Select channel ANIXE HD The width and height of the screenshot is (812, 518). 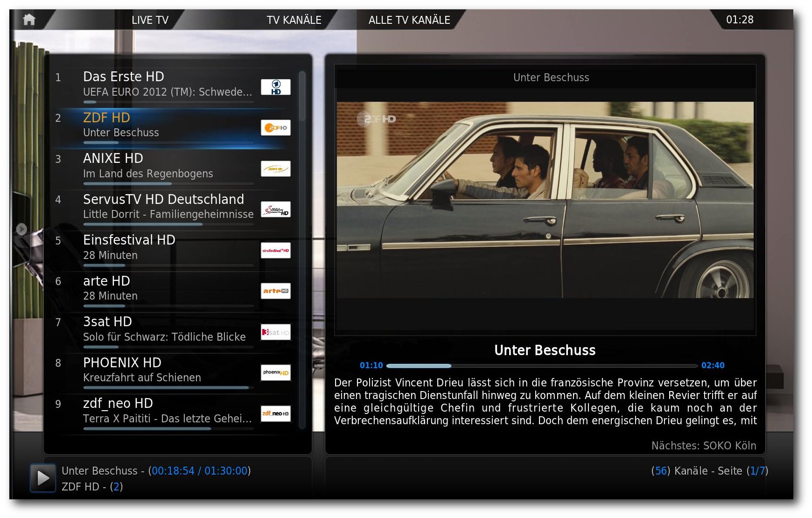173,168
